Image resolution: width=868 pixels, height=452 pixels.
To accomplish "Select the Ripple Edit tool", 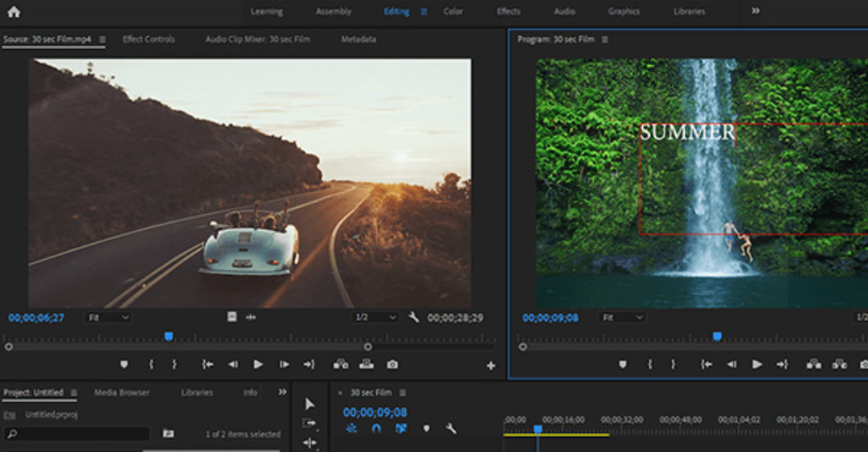I will click(309, 442).
